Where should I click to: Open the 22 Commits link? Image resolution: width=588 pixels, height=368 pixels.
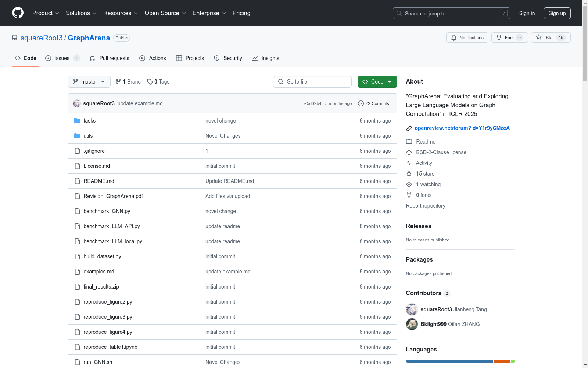pyautogui.click(x=373, y=103)
